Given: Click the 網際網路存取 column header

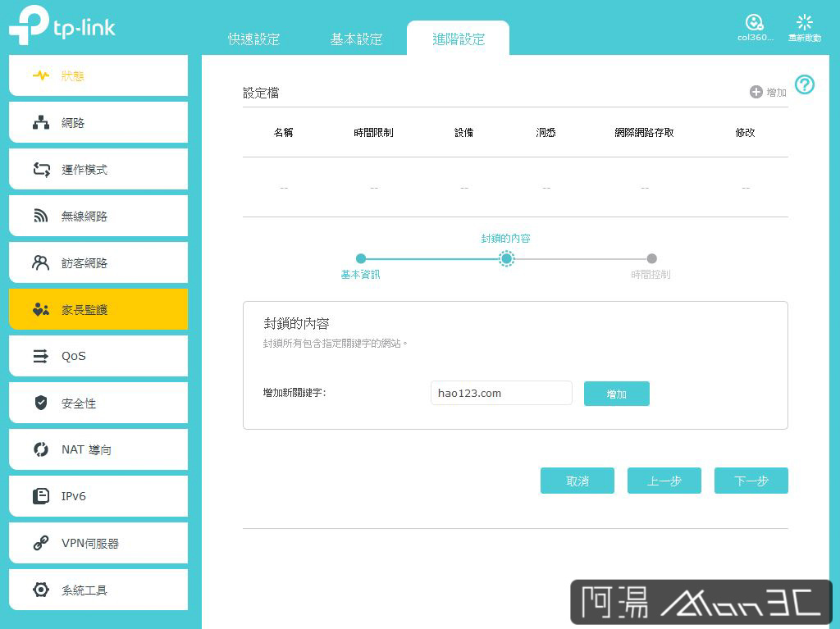Looking at the screenshot, I should [x=644, y=132].
